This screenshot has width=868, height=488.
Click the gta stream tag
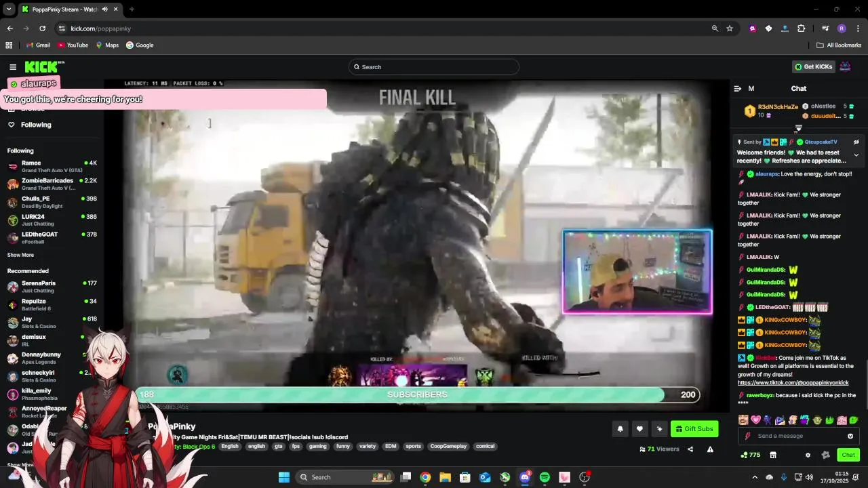(x=278, y=446)
